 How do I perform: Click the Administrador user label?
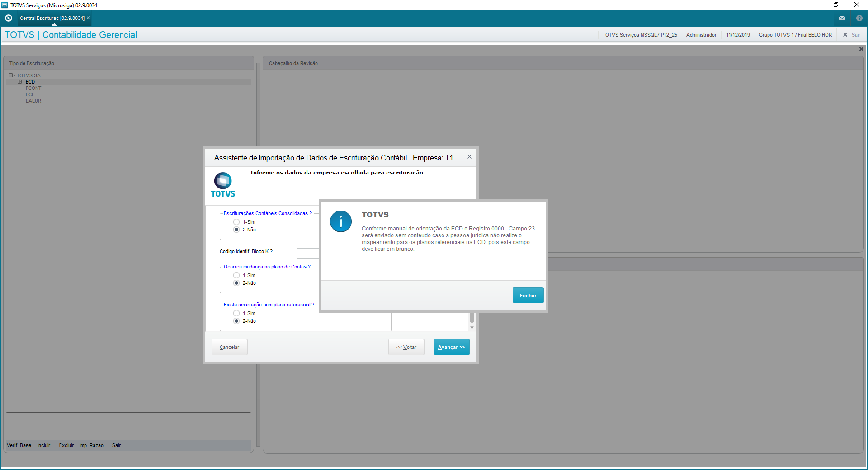click(701, 35)
